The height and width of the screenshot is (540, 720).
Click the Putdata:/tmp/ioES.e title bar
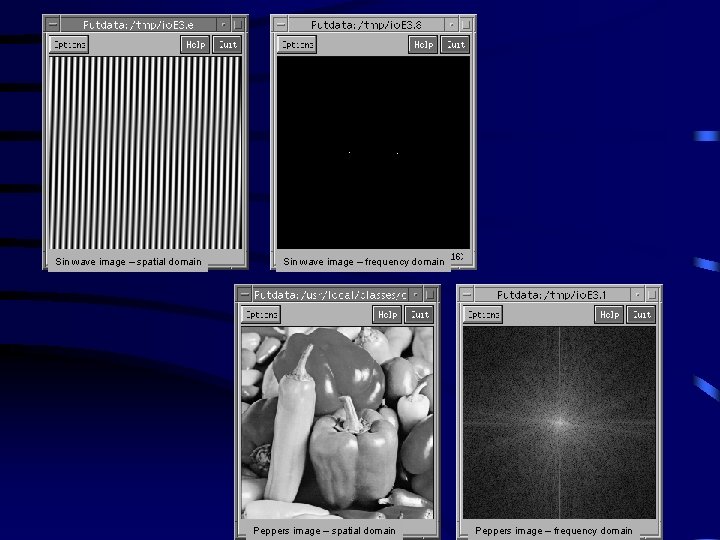(x=138, y=24)
